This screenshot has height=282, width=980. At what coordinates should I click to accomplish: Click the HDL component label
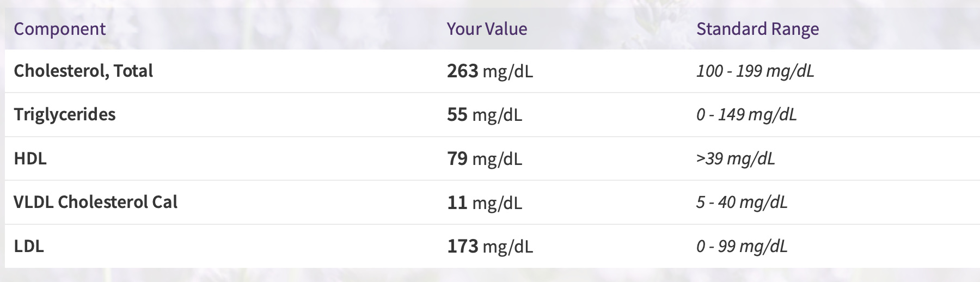(x=30, y=158)
